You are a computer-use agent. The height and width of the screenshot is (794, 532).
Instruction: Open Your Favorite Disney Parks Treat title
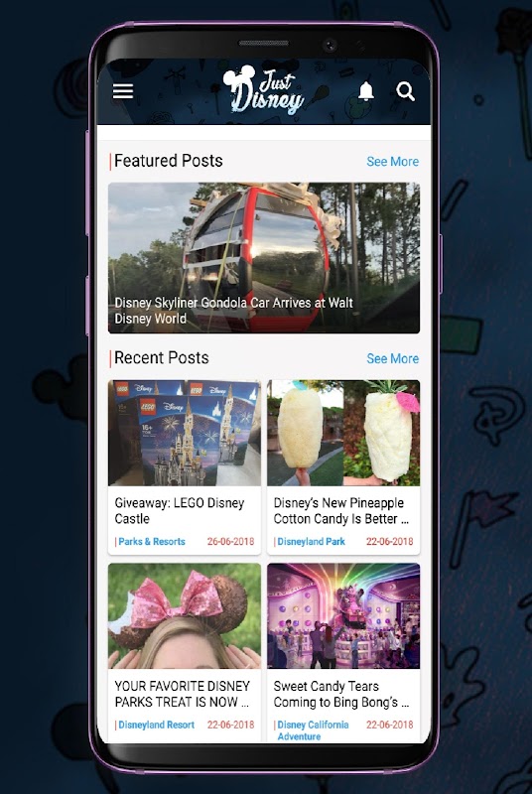point(183,694)
